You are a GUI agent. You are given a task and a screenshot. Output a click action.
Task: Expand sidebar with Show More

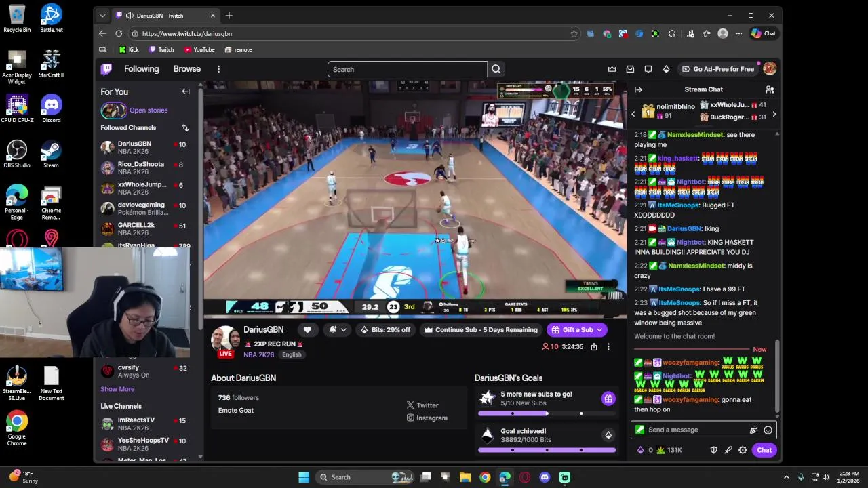point(117,389)
